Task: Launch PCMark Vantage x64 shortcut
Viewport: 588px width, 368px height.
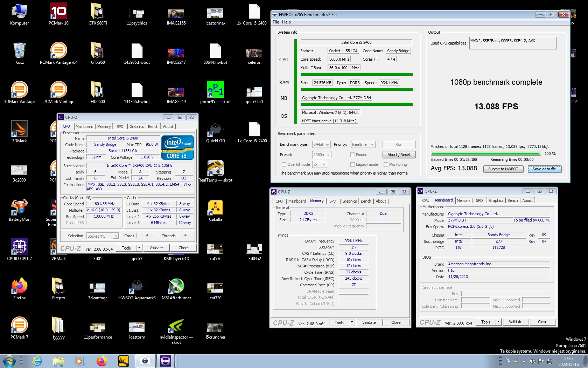Action: click(x=59, y=54)
